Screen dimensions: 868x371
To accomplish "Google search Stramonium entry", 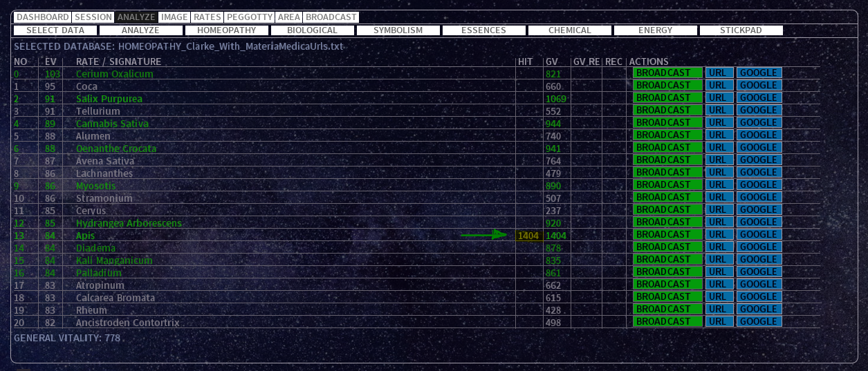I will tap(758, 198).
